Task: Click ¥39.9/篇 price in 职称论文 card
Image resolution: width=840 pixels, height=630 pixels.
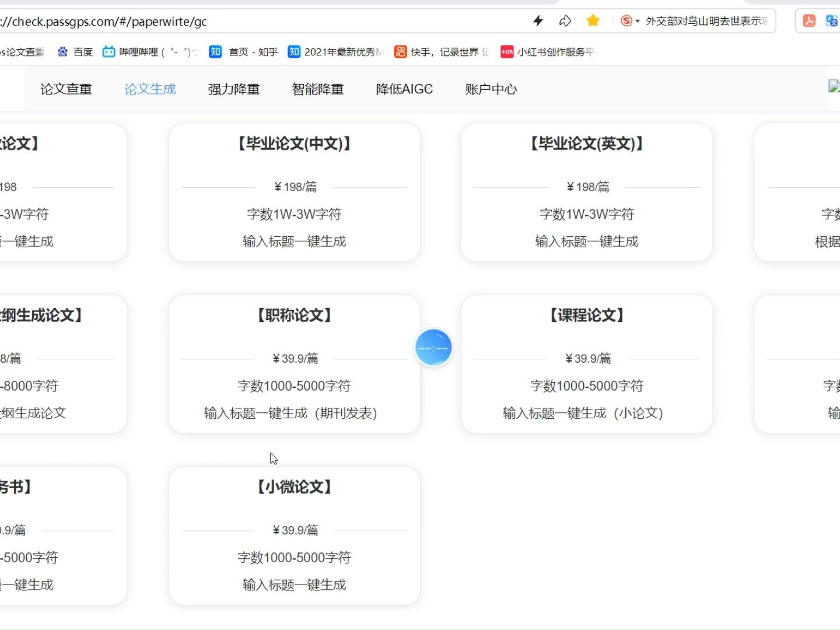Action: pos(295,358)
